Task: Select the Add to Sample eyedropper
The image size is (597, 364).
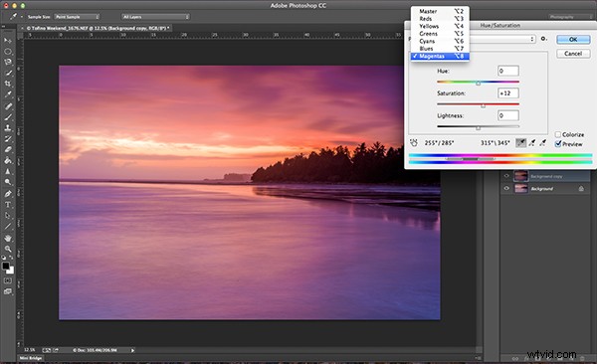Action: (532, 143)
